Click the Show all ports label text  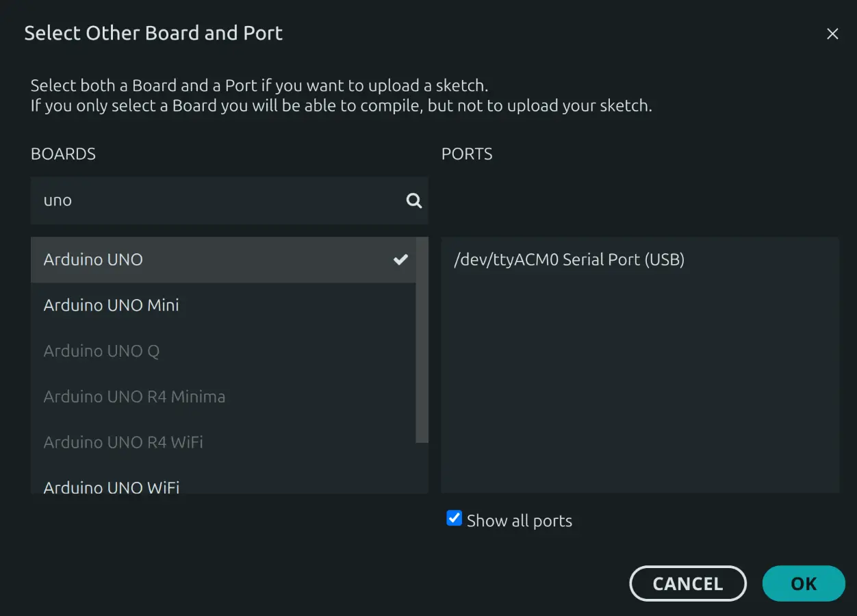(x=519, y=520)
